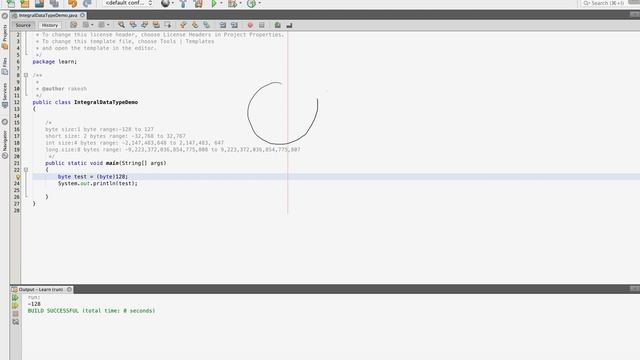
Task: Open the default config dropdown
Action: click(x=129, y=3)
